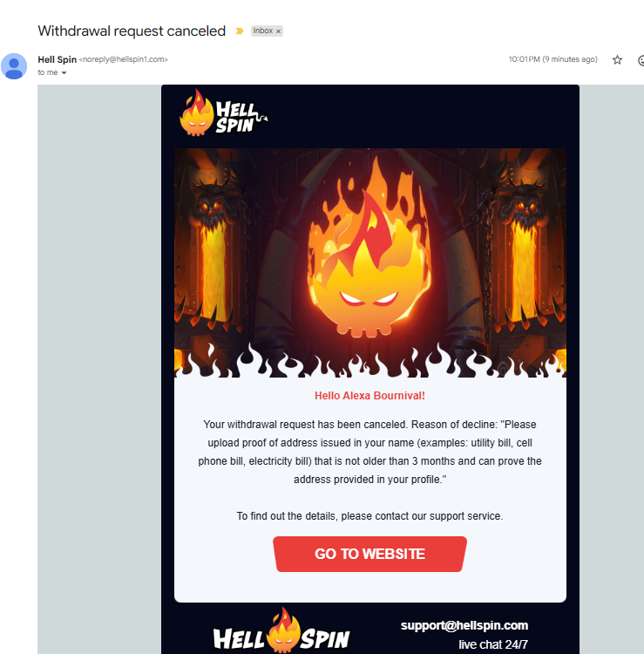
Task: Click the Hell Spin sender name
Action: [x=58, y=59]
